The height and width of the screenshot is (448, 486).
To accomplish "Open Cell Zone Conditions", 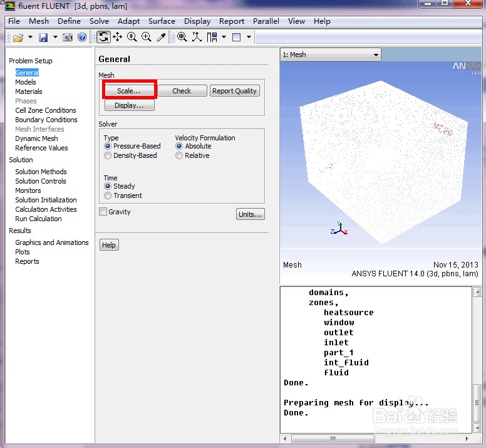I will (46, 110).
